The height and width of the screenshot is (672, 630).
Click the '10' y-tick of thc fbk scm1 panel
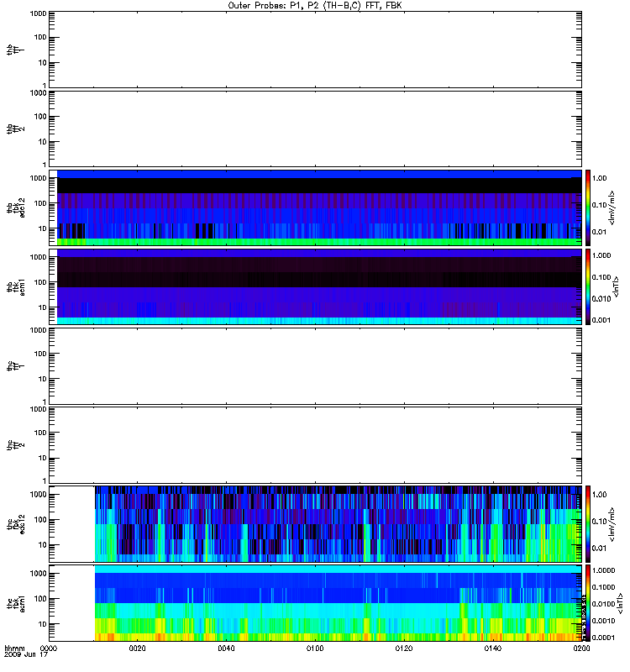pos(43,624)
